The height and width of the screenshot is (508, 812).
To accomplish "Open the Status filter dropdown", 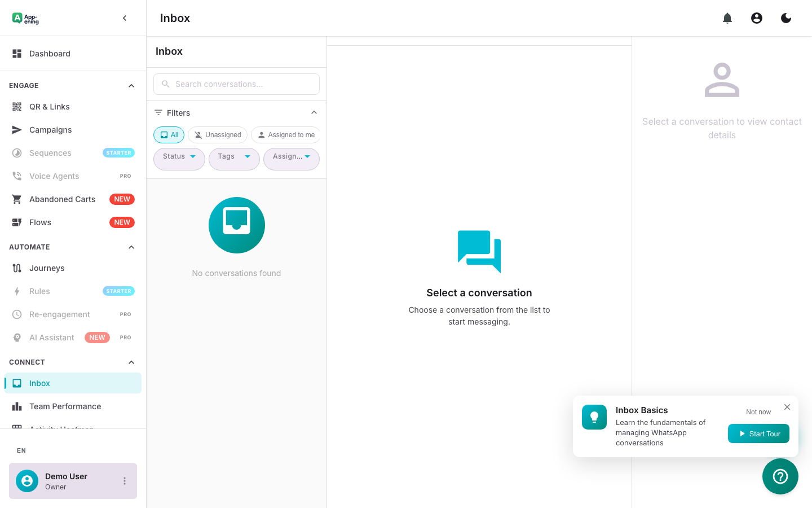I will point(179,159).
